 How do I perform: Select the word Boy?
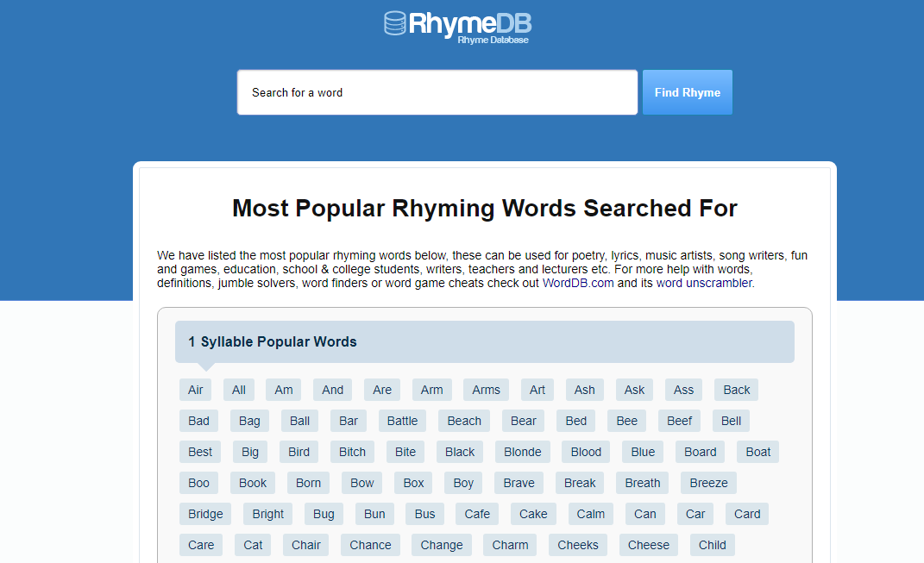464,483
